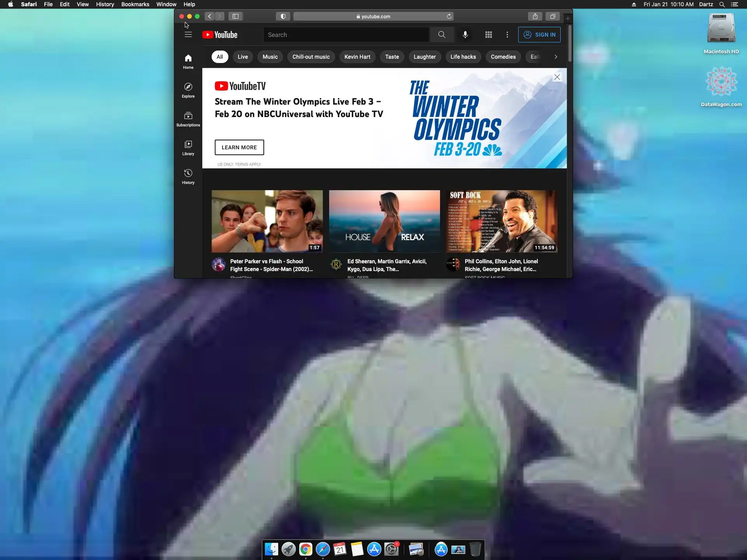Go to Subscriptions in the sidebar
This screenshot has height=560, width=747.
(188, 119)
